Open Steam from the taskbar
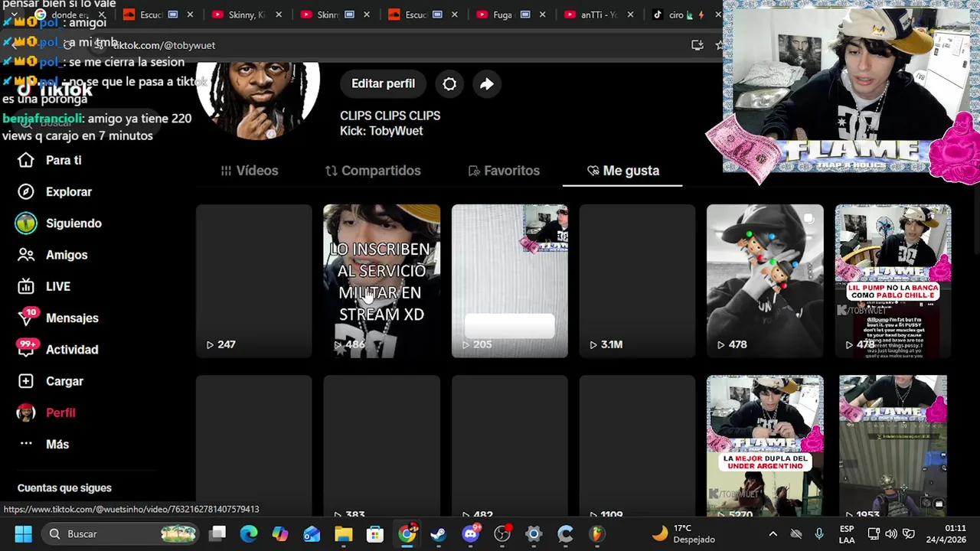The width and height of the screenshot is (980, 551). [x=438, y=533]
